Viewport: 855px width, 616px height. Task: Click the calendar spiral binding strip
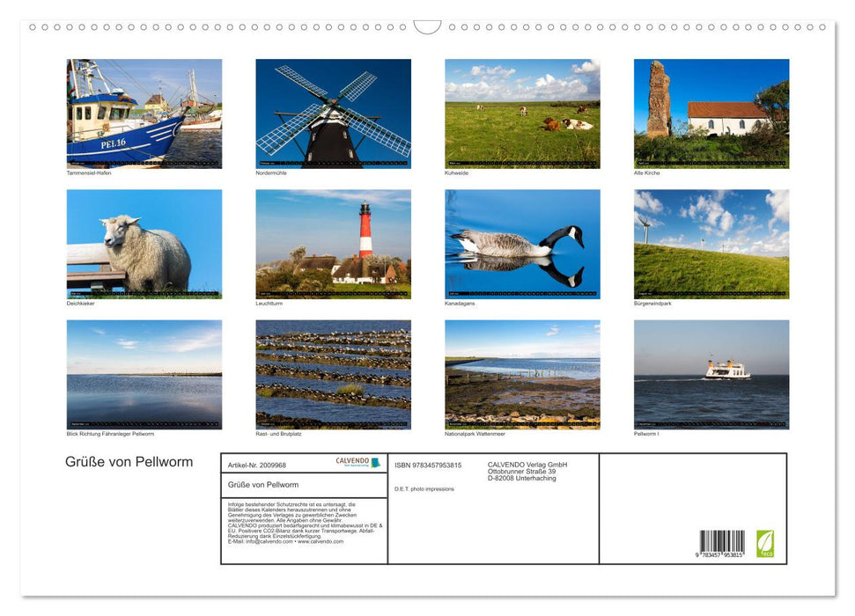coord(427,29)
